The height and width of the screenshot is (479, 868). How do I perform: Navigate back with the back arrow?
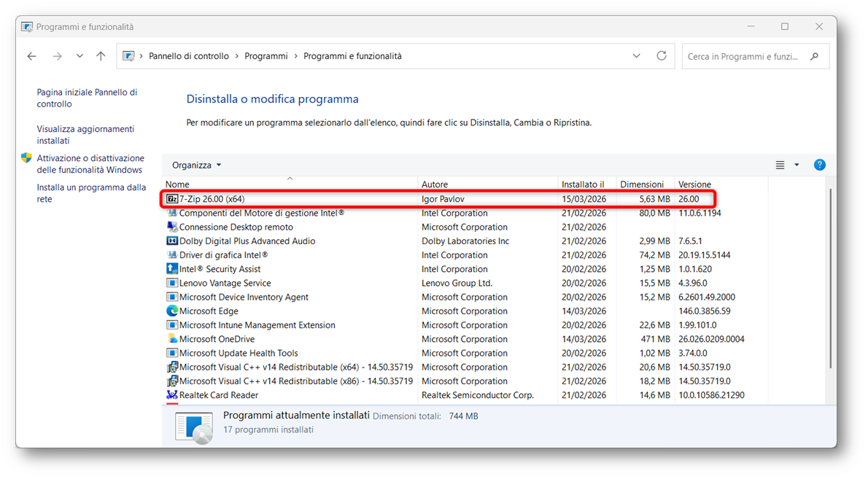coord(31,56)
